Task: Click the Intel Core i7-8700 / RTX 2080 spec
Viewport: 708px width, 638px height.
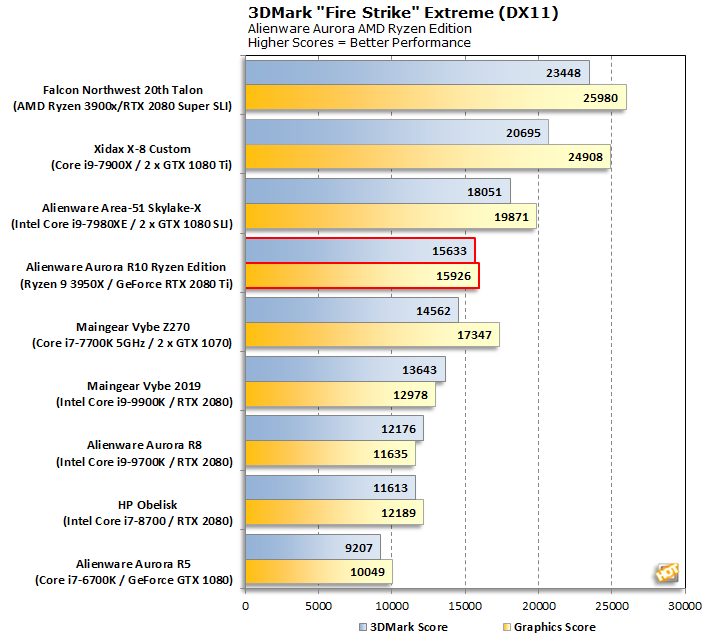Action: pyautogui.click(x=148, y=521)
